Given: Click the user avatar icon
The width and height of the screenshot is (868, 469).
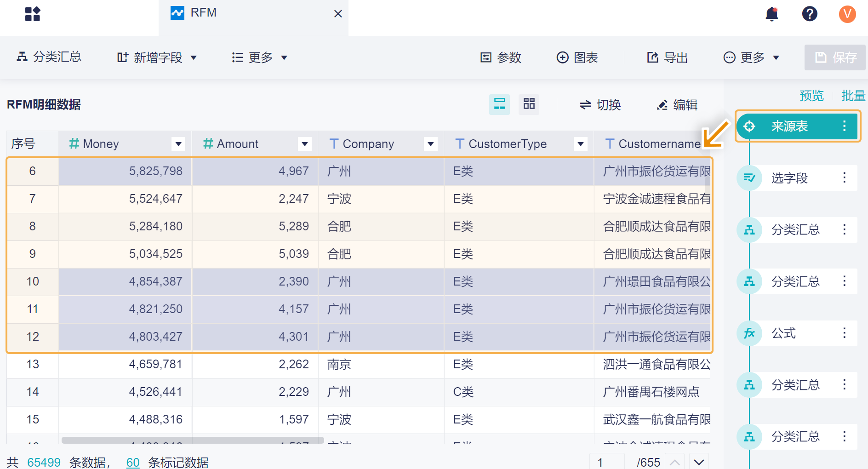Looking at the screenshot, I should [x=847, y=14].
